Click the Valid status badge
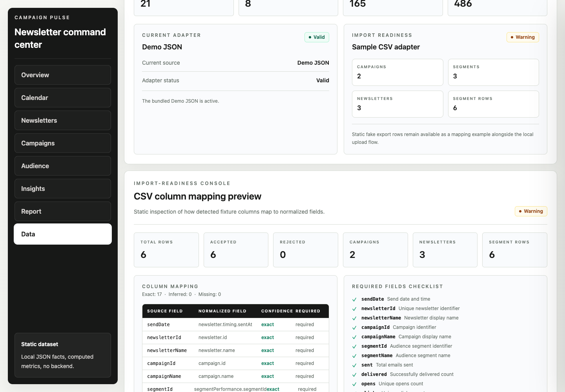Screen dimensions: 565x392 317,37
